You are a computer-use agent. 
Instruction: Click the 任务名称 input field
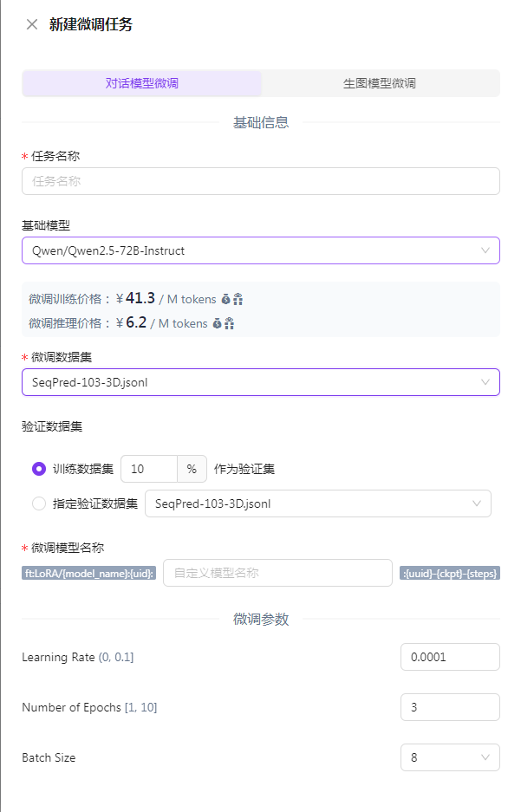pyautogui.click(x=260, y=181)
